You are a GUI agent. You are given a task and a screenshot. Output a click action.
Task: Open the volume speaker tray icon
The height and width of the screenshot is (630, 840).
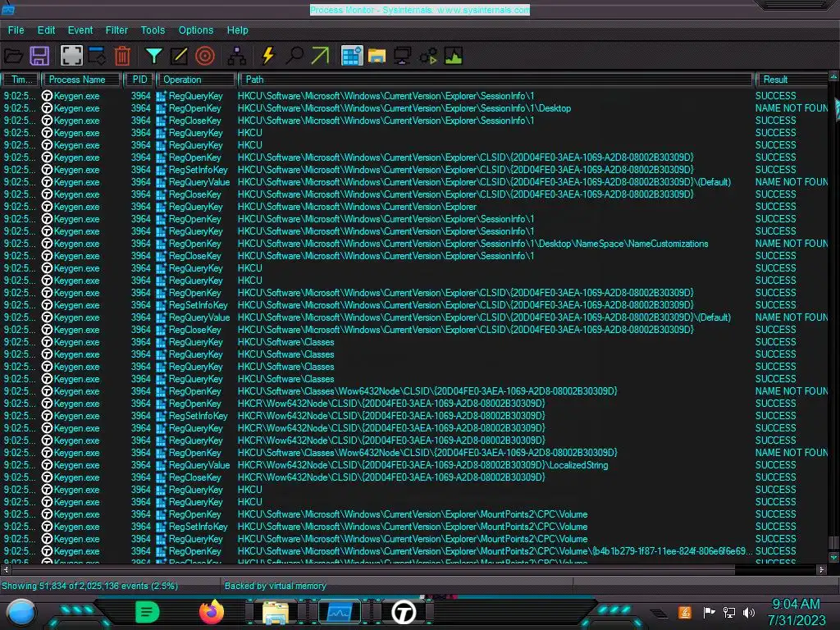click(749, 612)
